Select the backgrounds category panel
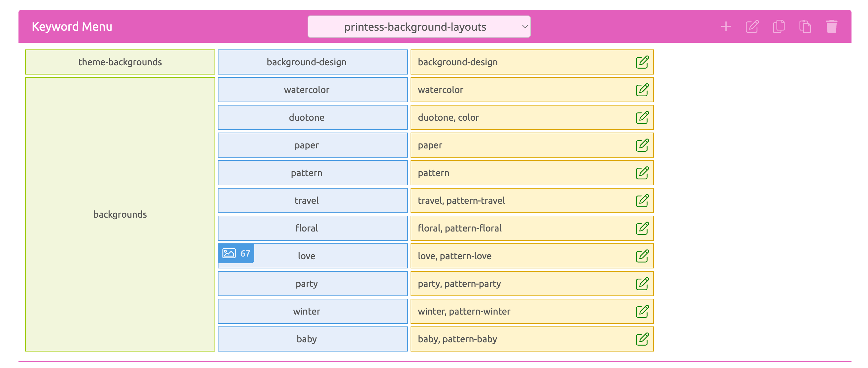Screen dimensions: 868x368 120,214
